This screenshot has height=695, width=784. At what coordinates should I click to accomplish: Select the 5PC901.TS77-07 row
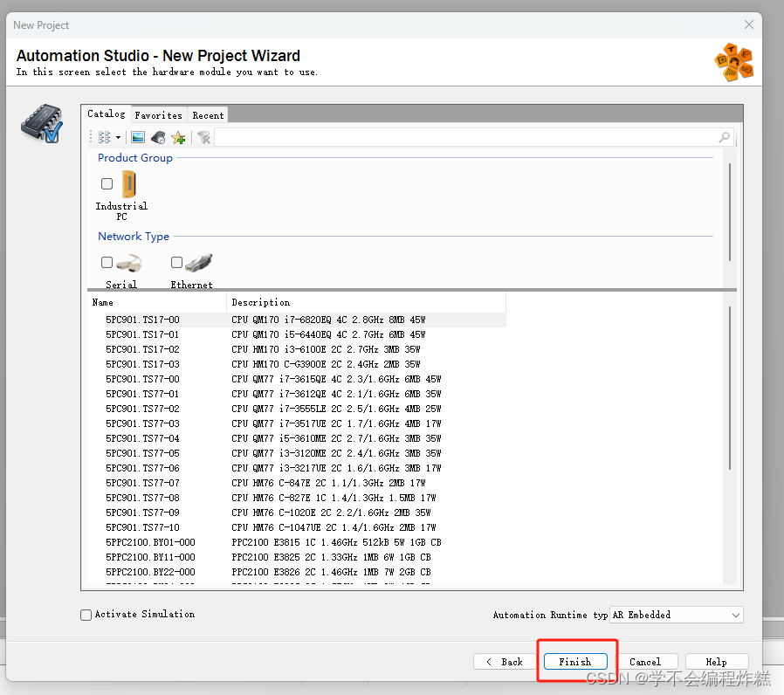(x=296, y=483)
